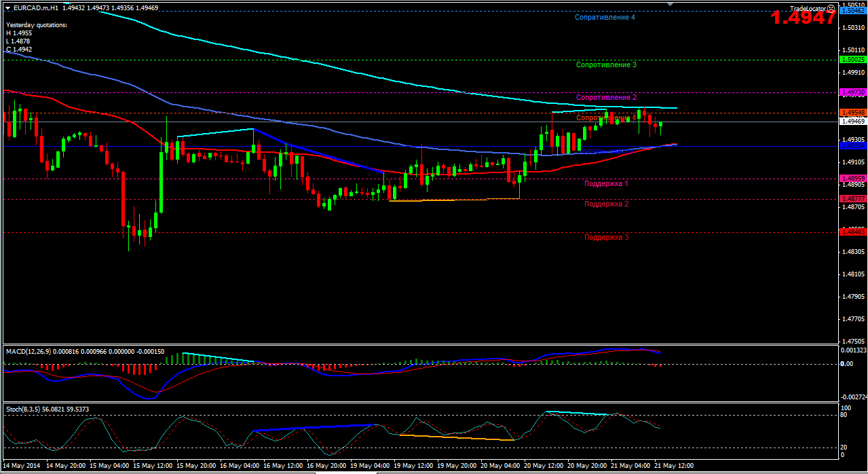Select the blue 1.50462 price tag
Screen dimensions: 868x474
coord(852,12)
